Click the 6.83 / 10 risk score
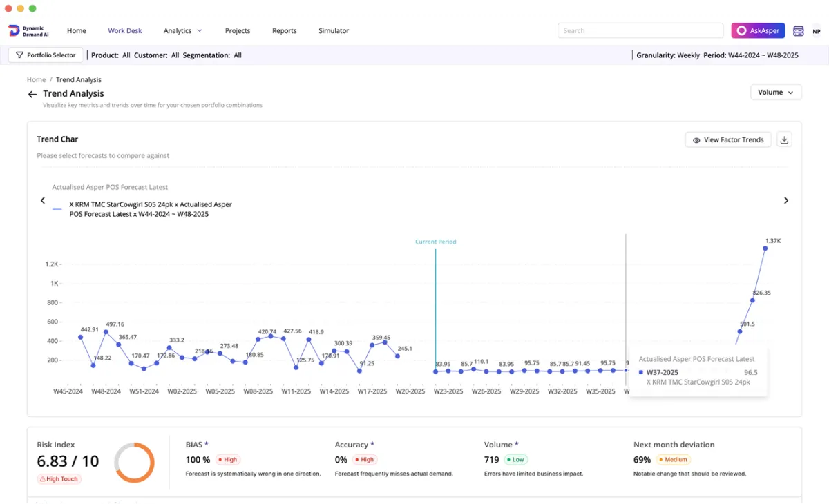The width and height of the screenshot is (829, 504). (x=68, y=461)
